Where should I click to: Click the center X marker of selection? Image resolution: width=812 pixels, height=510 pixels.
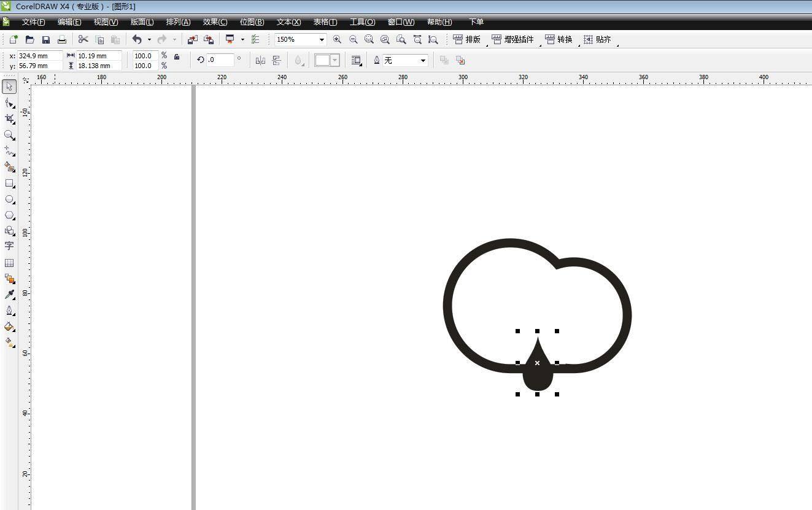(537, 363)
